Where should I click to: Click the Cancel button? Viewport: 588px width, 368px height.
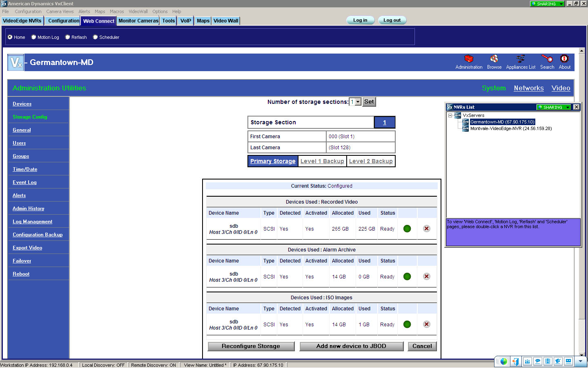point(422,346)
